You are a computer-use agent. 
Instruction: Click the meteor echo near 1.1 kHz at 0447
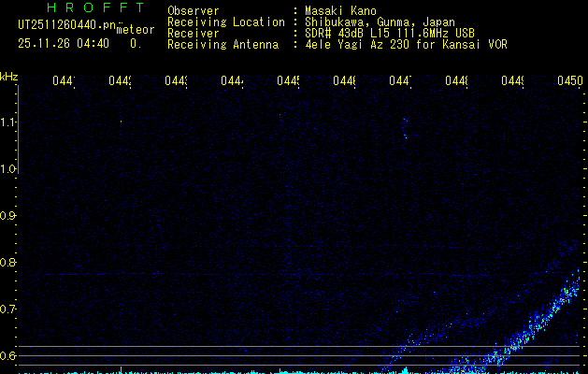click(405, 128)
